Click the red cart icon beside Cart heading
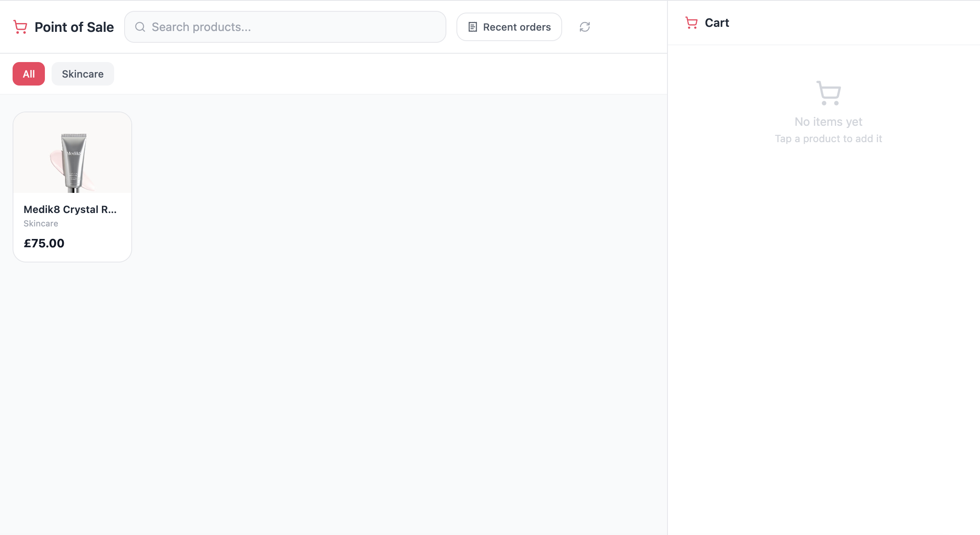Image resolution: width=980 pixels, height=535 pixels. click(x=691, y=23)
